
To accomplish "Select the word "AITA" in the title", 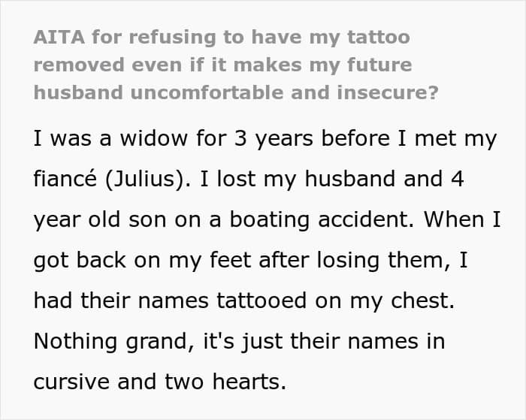I will tap(59, 37).
